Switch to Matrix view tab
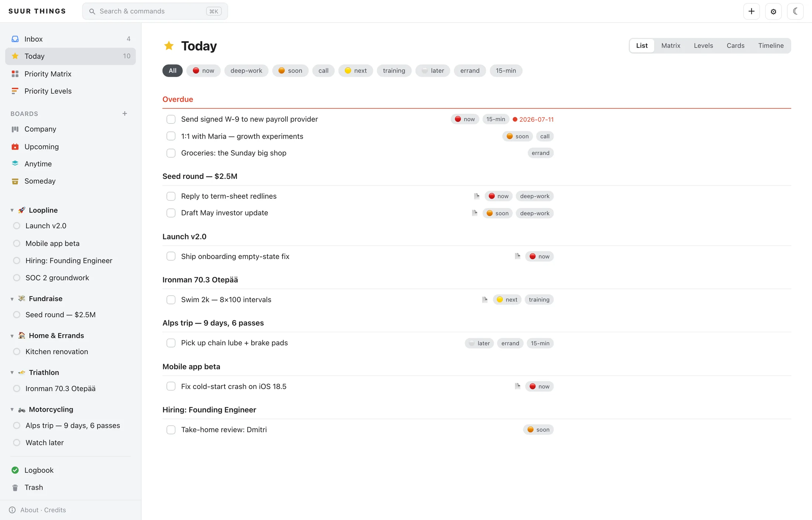 671,46
